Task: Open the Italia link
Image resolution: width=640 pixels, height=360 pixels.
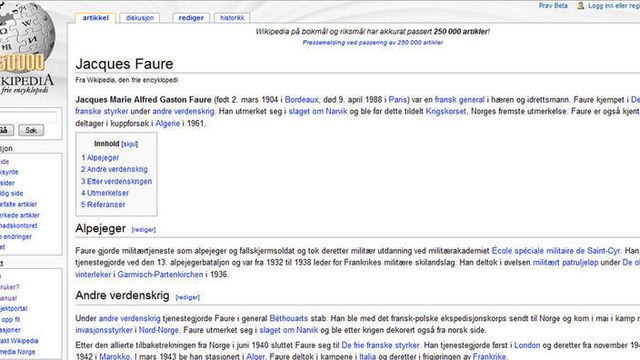Action: 367,356
